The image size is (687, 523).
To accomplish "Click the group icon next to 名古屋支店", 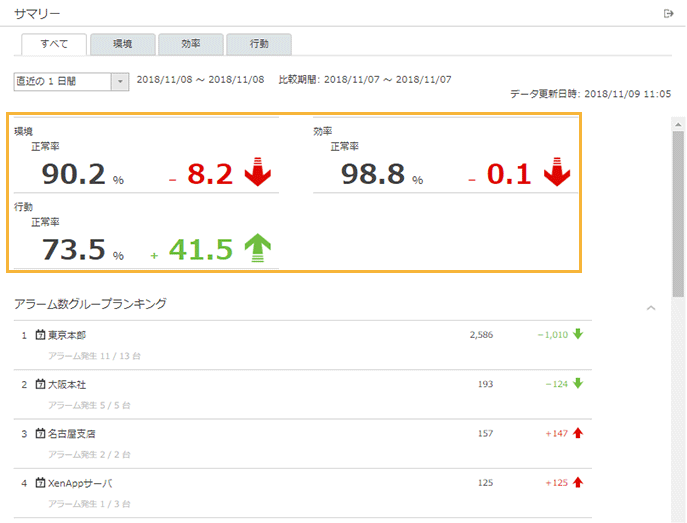I will tap(40, 433).
